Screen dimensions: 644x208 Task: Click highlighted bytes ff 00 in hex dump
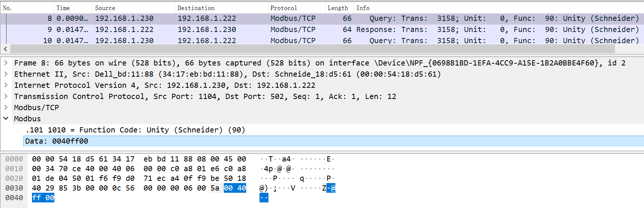click(x=43, y=198)
